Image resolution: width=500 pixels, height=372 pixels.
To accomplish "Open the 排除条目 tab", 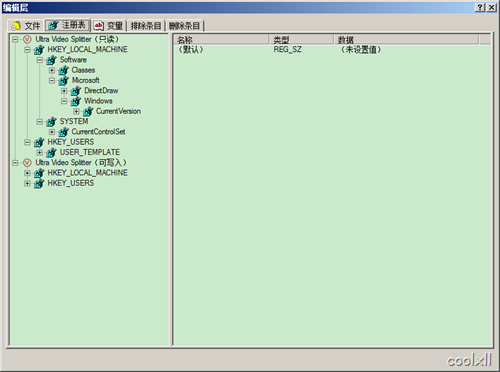I will (146, 26).
